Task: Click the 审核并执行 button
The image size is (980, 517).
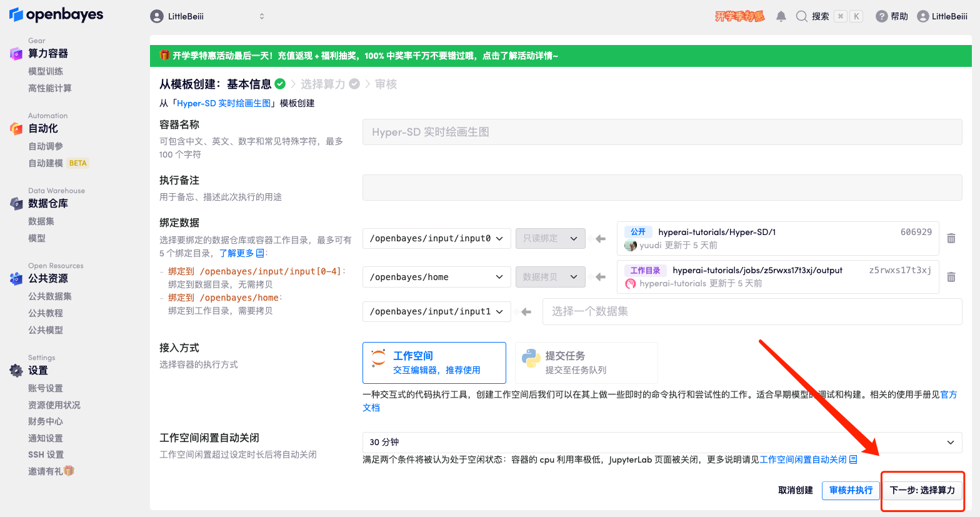Action: (850, 490)
